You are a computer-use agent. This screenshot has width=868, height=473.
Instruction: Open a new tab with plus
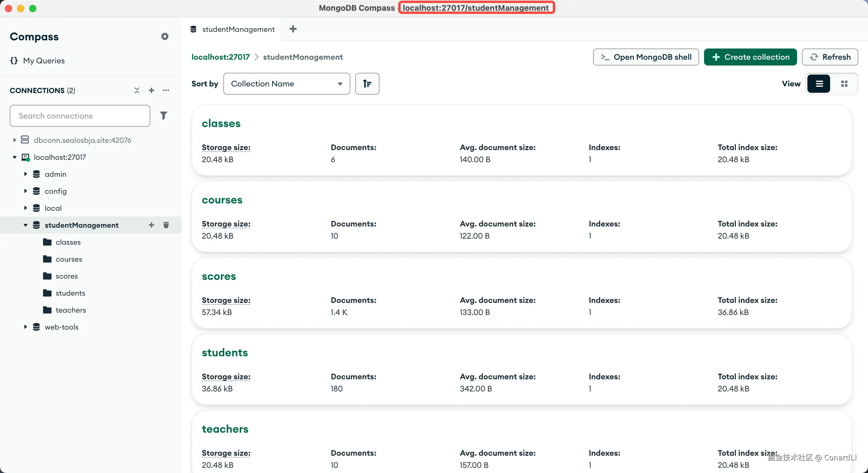point(293,29)
